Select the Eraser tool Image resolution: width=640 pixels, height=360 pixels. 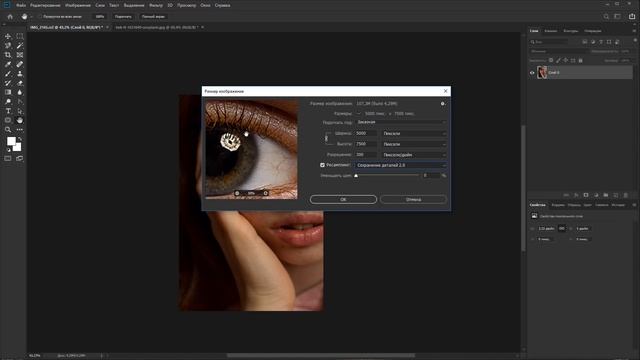pyautogui.click(x=20, y=83)
